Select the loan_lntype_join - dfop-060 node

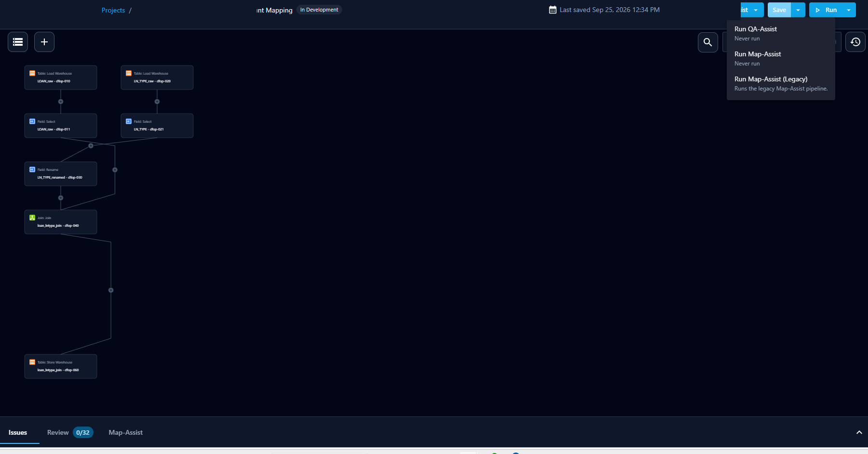61,366
